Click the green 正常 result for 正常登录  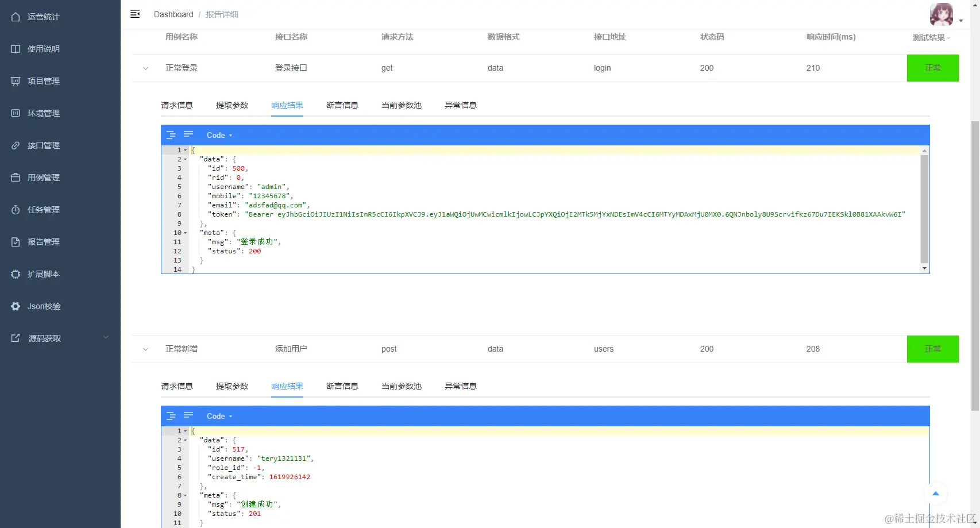[933, 68]
